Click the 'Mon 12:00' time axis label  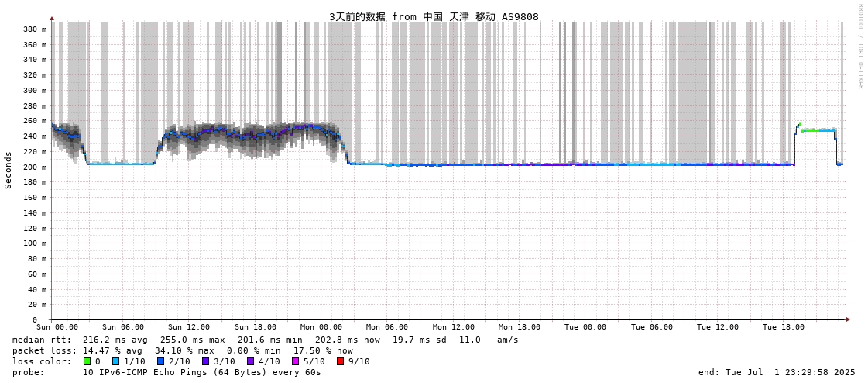[x=454, y=327]
